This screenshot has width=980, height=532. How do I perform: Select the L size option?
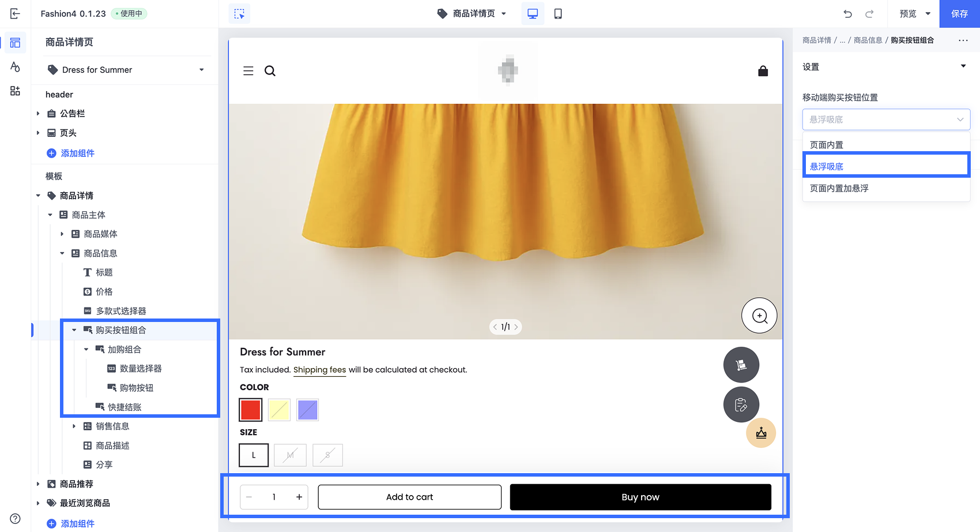point(254,455)
